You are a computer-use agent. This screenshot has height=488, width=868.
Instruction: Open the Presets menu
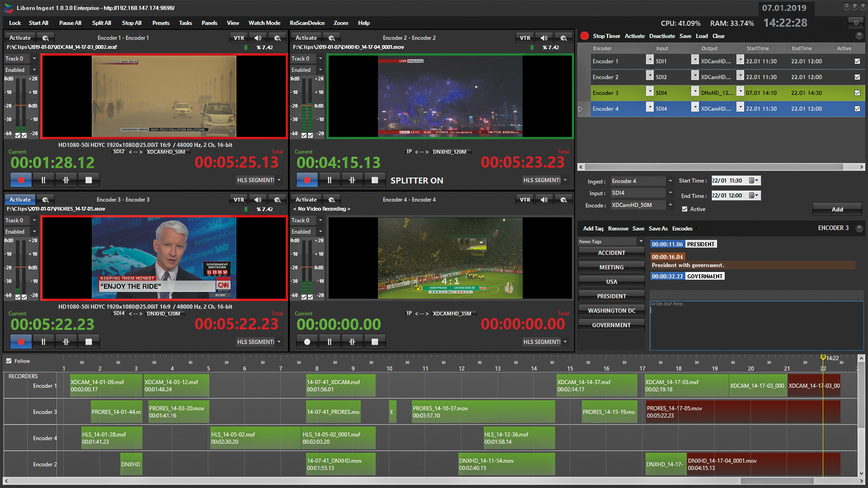(x=161, y=23)
